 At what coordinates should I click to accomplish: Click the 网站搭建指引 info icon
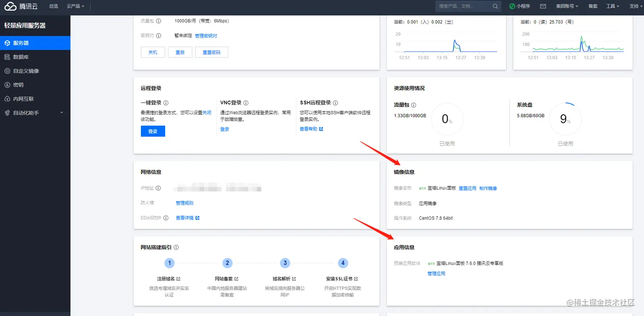pyautogui.click(x=176, y=247)
